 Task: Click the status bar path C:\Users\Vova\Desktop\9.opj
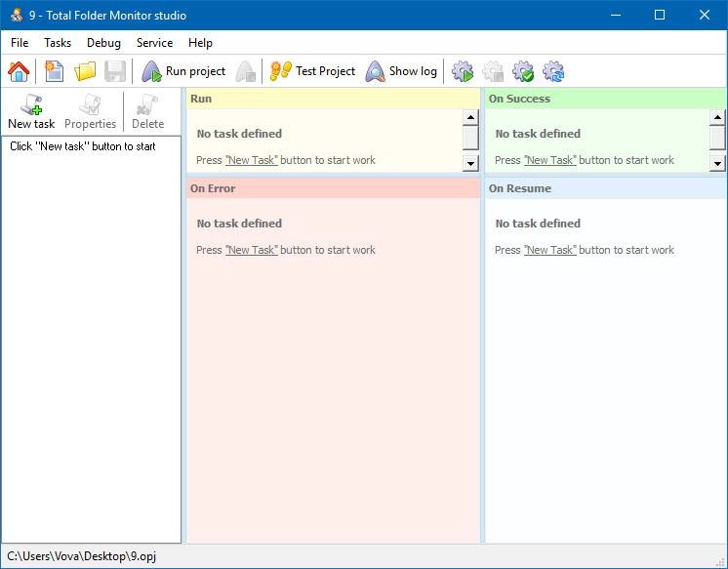point(82,556)
